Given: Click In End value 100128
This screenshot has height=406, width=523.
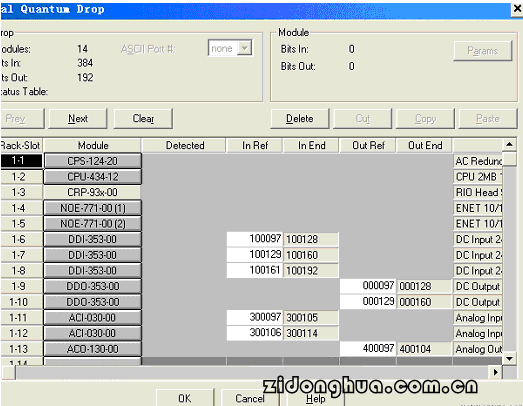Looking at the screenshot, I should 311,239.
